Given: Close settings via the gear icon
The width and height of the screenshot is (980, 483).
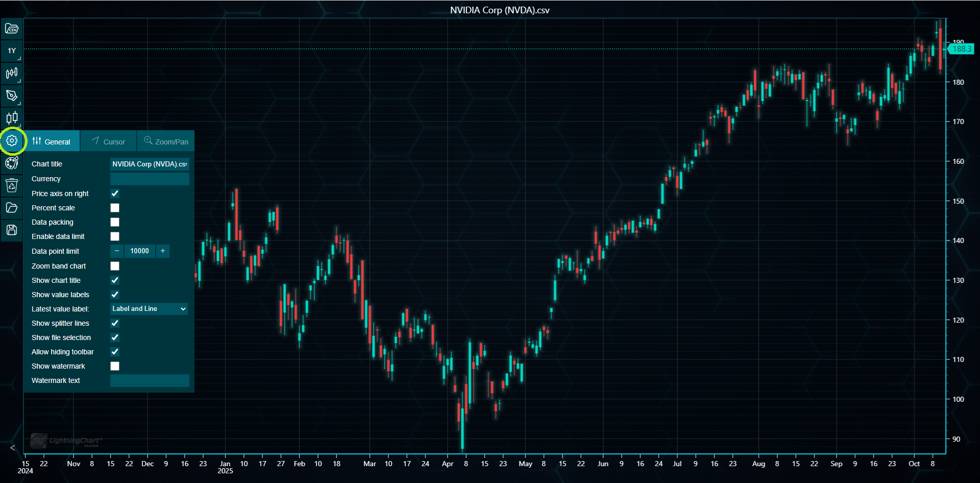Looking at the screenshot, I should (12, 141).
